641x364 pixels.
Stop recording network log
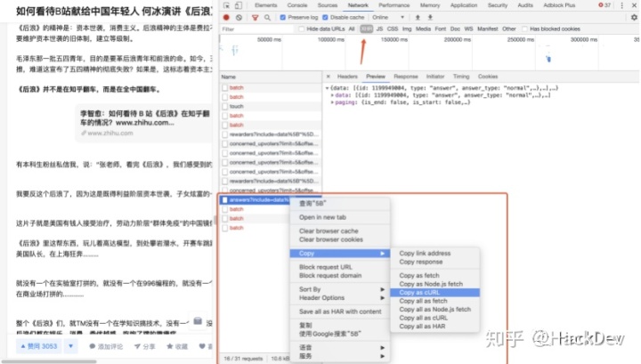coord(226,18)
